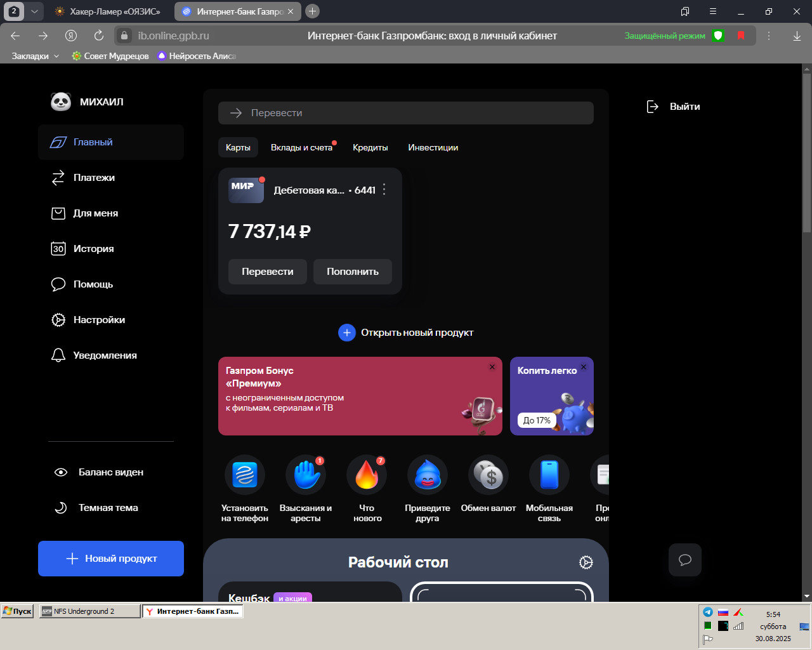The height and width of the screenshot is (650, 812).
Task: Open Установить на телефон app icon
Action: (x=245, y=475)
